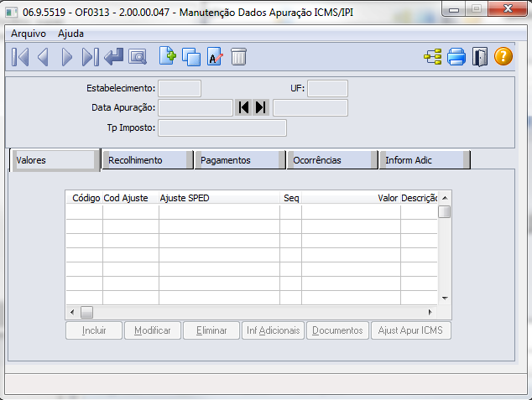The image size is (532, 400).
Task: Switch to the Inform Adic tab
Action: coord(425,160)
